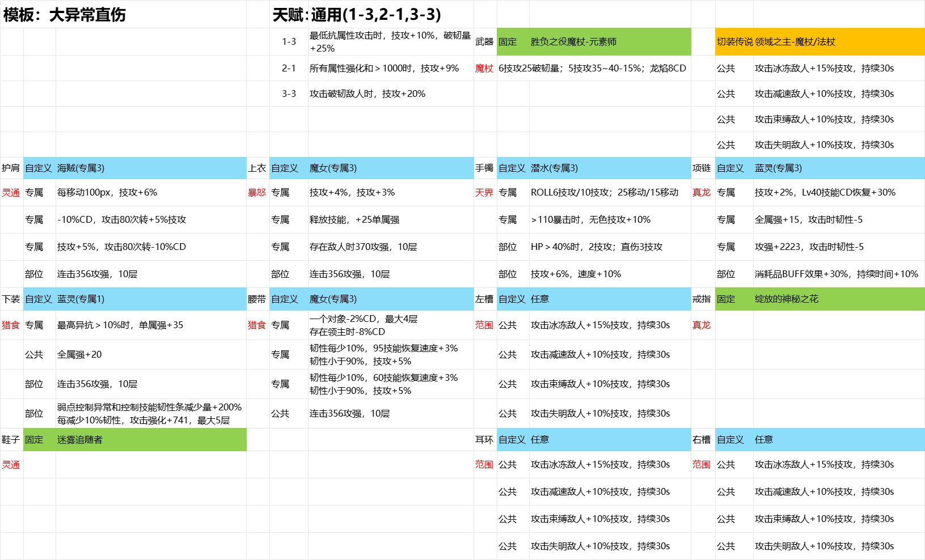Click the cell 最高异抗＞10%时，单属强+35

coord(151,325)
